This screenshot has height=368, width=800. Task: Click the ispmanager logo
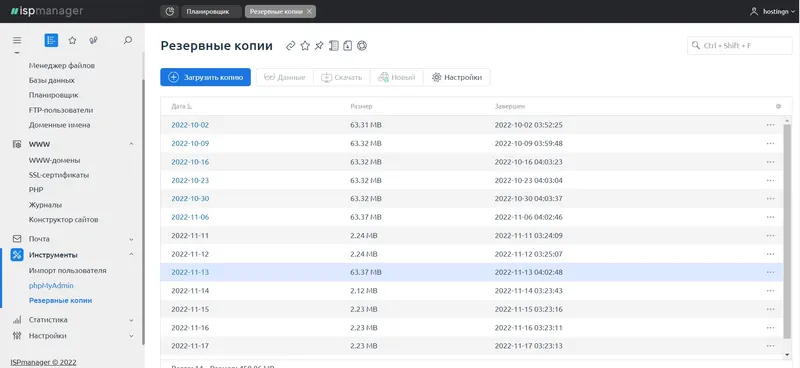pos(46,11)
